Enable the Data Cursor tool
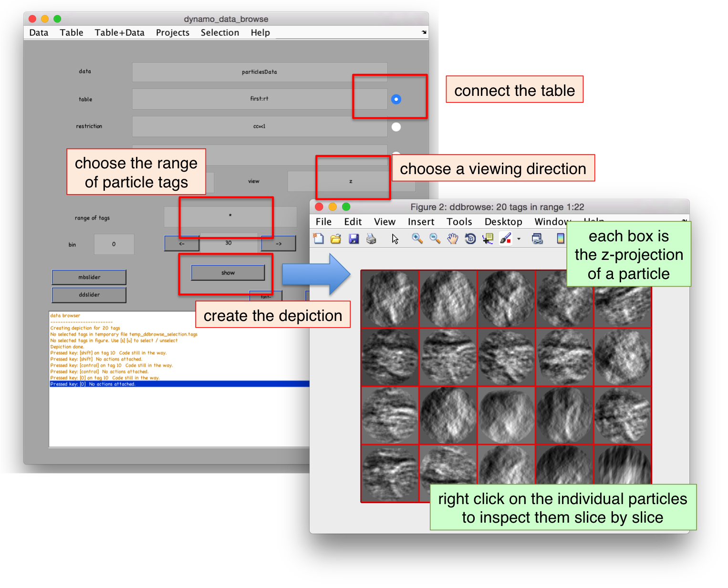 [488, 238]
